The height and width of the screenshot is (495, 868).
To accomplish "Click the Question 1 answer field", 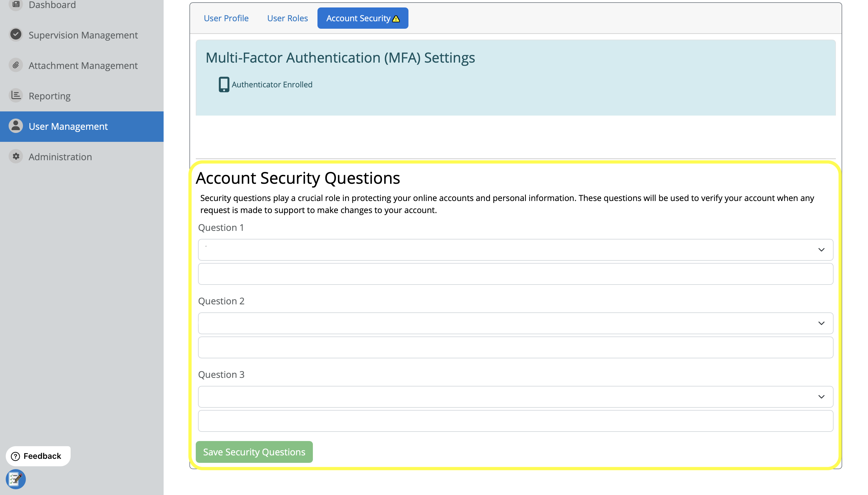I will [515, 274].
